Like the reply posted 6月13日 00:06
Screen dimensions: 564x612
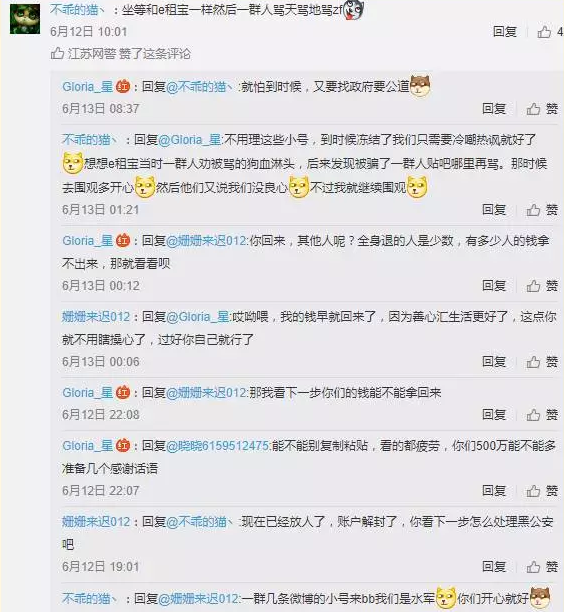[x=542, y=362]
